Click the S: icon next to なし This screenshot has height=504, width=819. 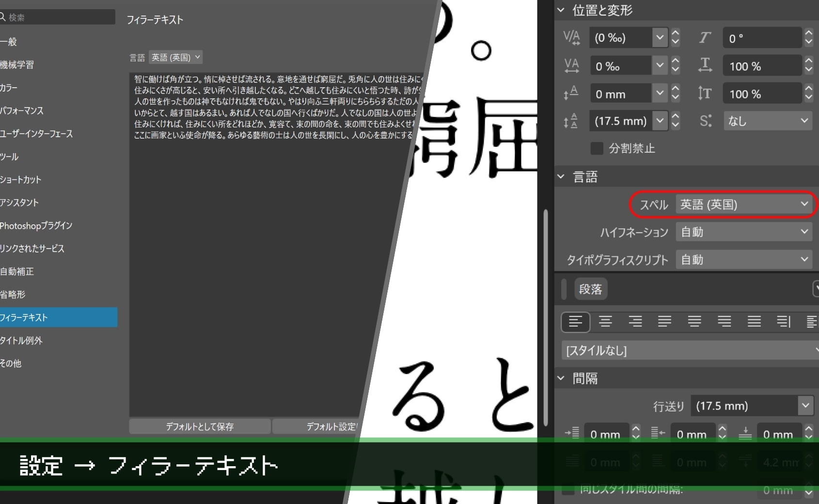[x=706, y=121]
